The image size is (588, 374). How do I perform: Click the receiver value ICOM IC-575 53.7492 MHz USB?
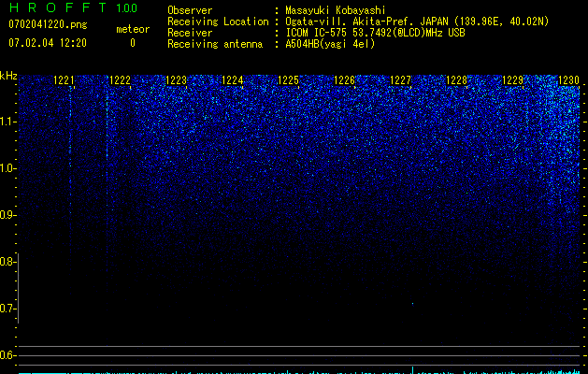click(375, 33)
